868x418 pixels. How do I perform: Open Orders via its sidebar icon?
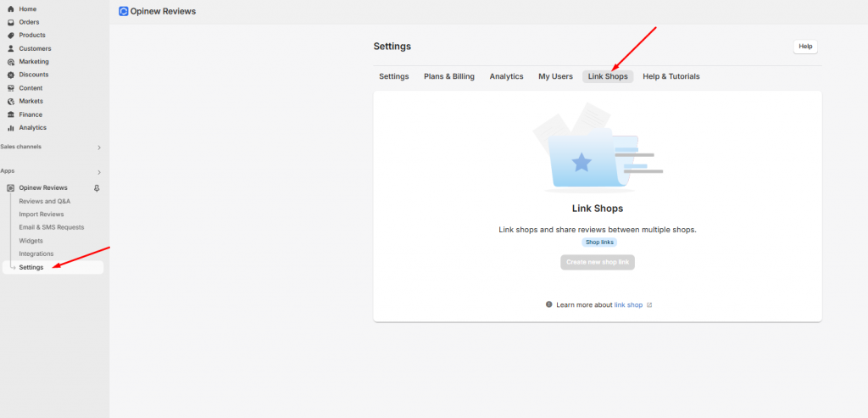11,22
